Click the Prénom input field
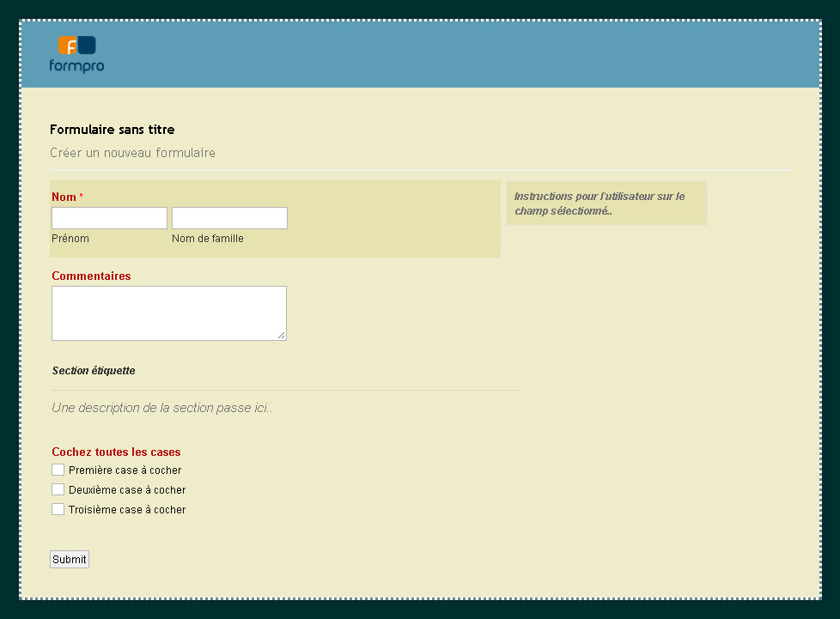The image size is (840, 619). pyautogui.click(x=109, y=218)
